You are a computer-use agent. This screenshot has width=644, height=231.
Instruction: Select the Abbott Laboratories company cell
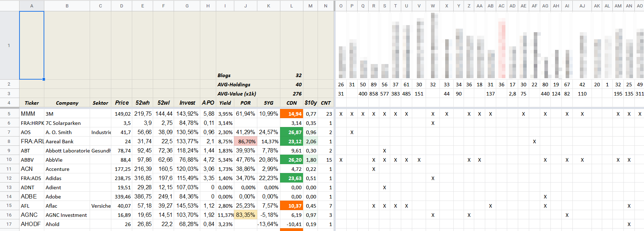(x=67, y=151)
